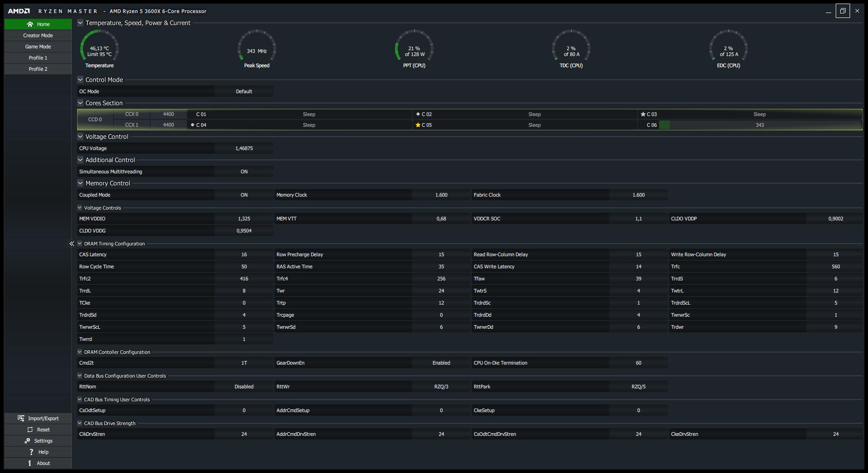The image size is (868, 473).
Task: Switch to Creator Mode
Action: coord(38,35)
